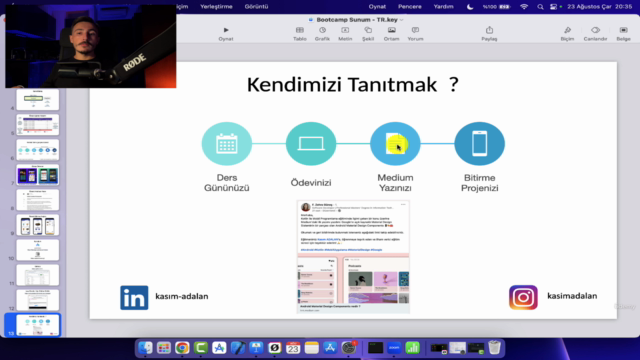Image resolution: width=640 pixels, height=360 pixels.
Task: Insert a table with the Tablo tool
Action: (300, 34)
